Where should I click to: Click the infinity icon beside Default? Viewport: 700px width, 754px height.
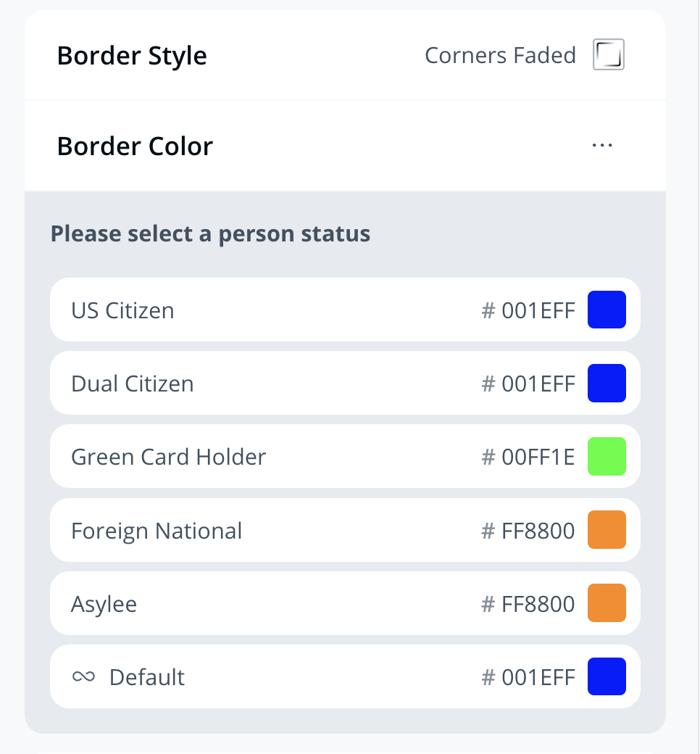point(84,676)
